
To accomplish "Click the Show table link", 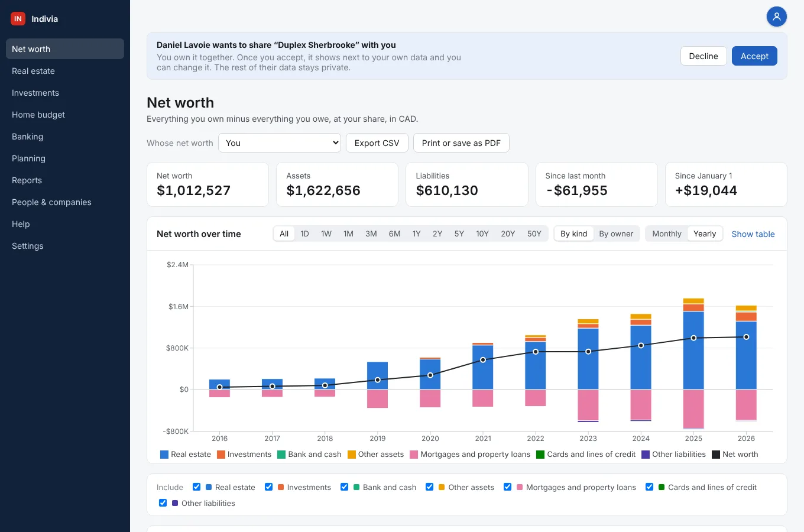I will coord(753,234).
